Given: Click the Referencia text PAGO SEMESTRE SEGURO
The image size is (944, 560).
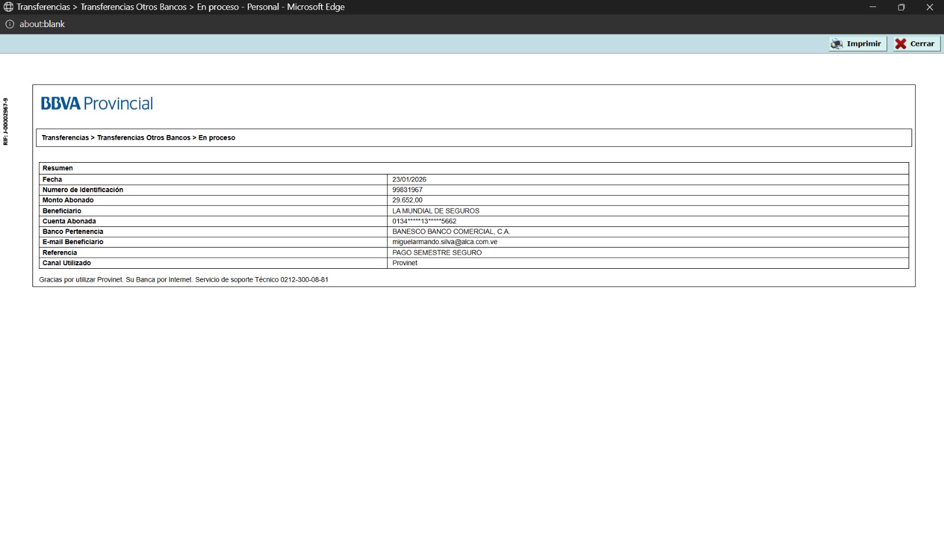Looking at the screenshot, I should (437, 253).
